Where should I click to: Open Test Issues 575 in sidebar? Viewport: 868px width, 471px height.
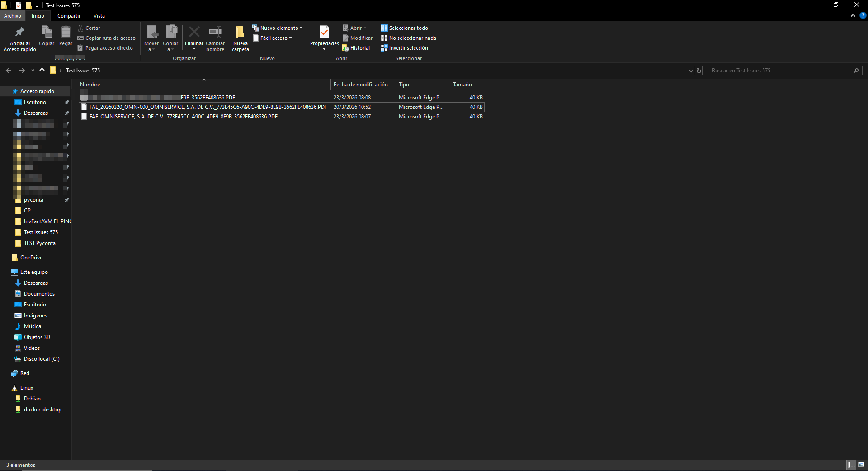click(x=41, y=232)
